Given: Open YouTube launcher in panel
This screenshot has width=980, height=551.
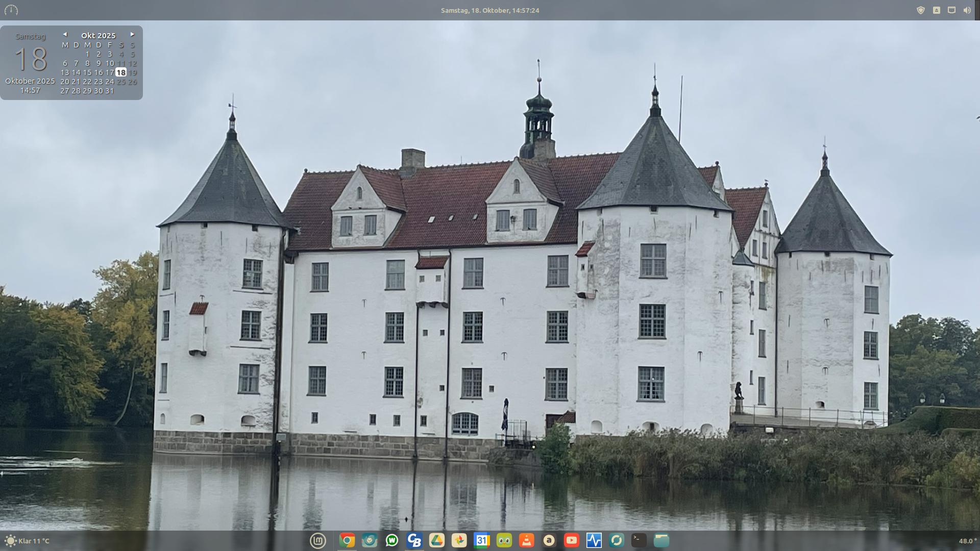Looking at the screenshot, I should [571, 540].
